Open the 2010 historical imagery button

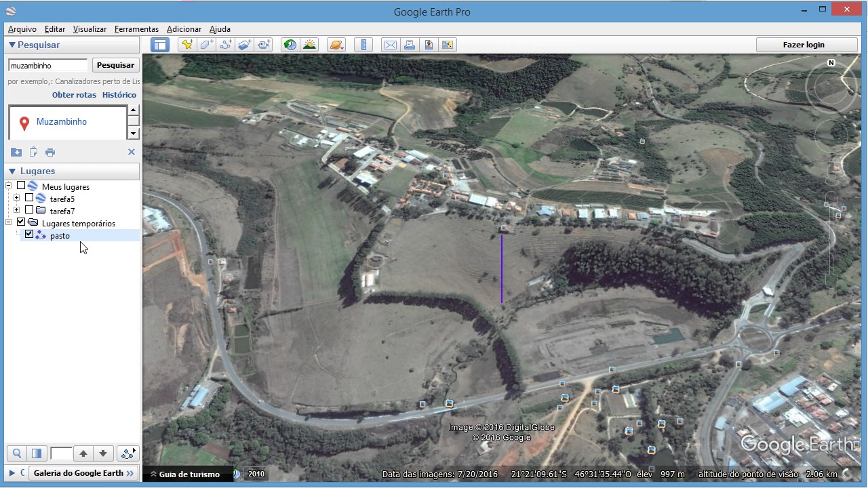pos(256,474)
